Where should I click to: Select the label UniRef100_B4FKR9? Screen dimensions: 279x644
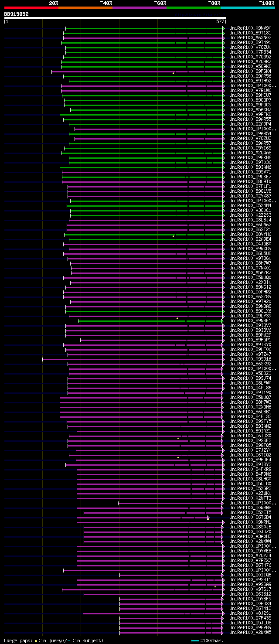[x=250, y=470]
